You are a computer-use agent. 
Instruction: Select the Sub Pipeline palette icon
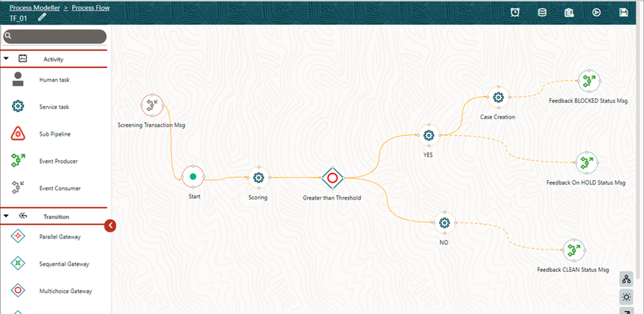tap(18, 134)
